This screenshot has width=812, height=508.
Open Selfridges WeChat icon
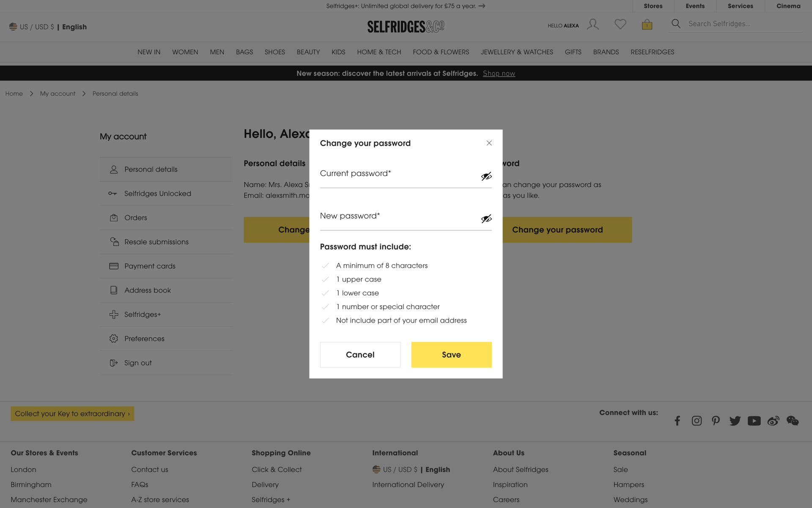[793, 420]
